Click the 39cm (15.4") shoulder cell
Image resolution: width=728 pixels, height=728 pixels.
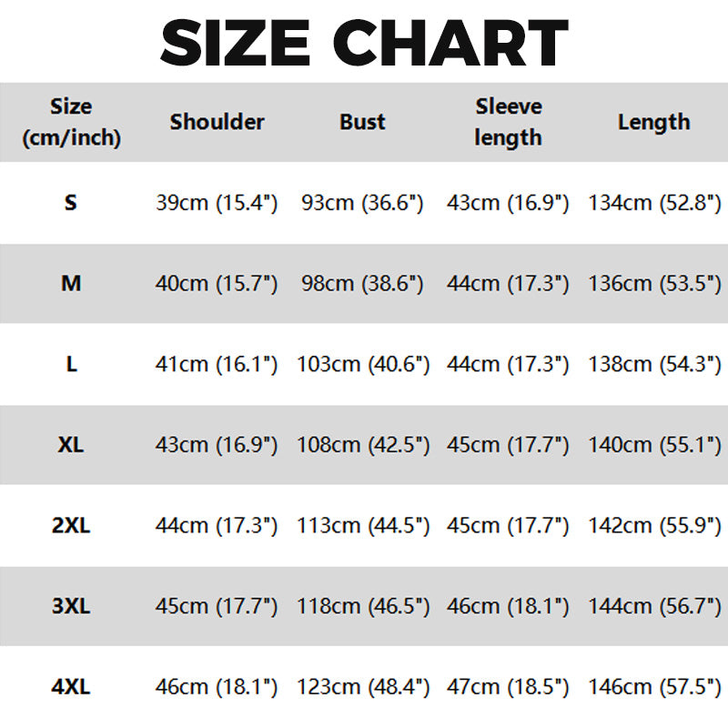217,203
